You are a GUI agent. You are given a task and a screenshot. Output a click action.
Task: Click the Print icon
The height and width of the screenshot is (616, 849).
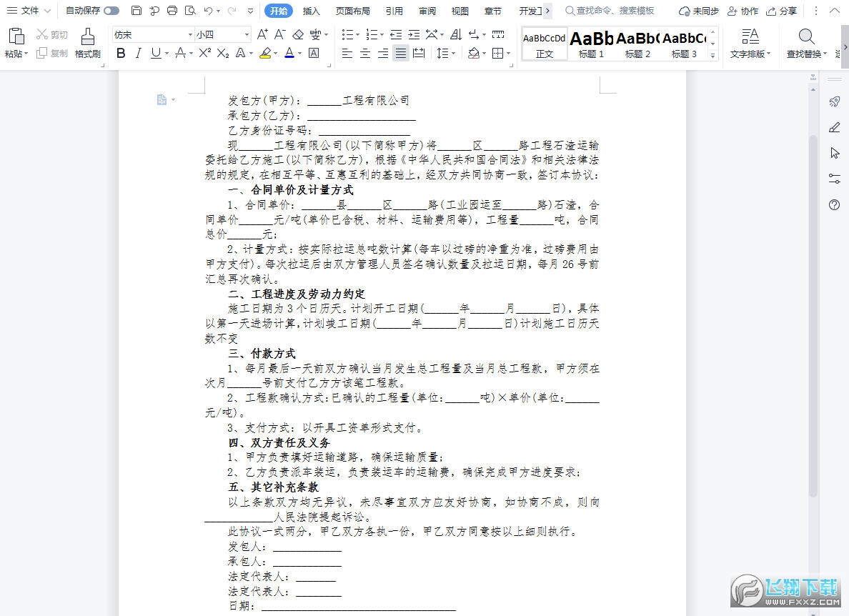[x=172, y=11]
